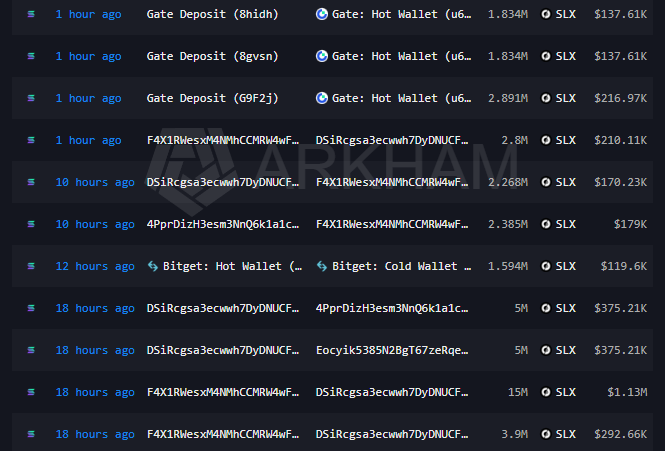Click SLX token icon in the $292.66K row
The width and height of the screenshot is (665, 451).
(x=546, y=434)
